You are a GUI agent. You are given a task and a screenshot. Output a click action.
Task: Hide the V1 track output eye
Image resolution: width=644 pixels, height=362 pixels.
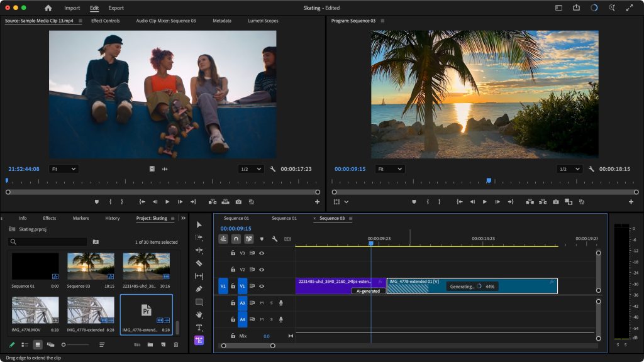click(x=262, y=287)
